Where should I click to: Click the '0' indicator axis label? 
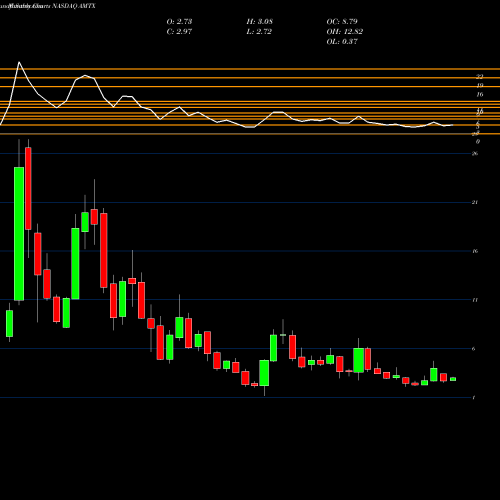(x=478, y=141)
